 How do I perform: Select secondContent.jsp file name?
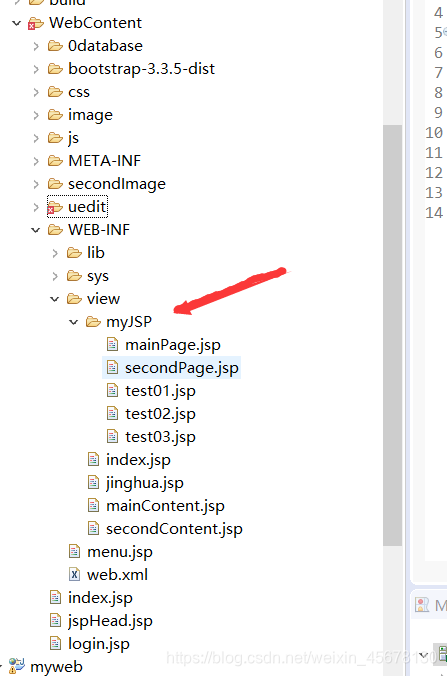coord(174,529)
